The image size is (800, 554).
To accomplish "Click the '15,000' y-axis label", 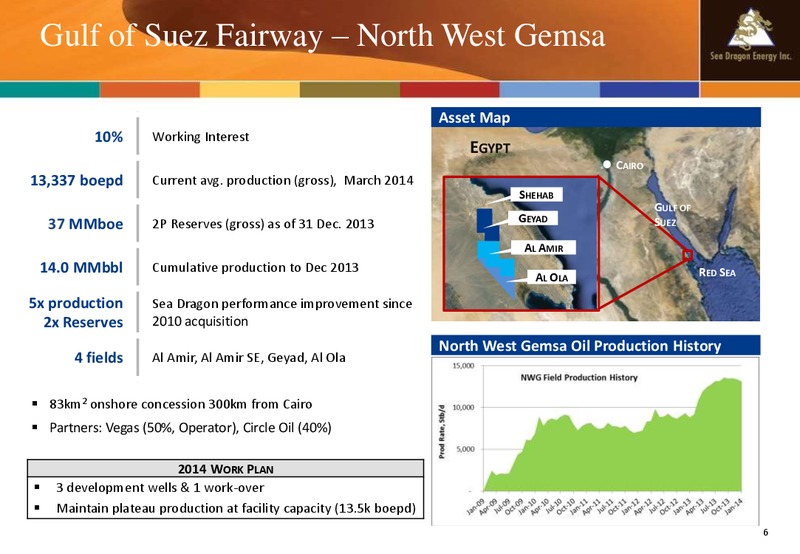I will 463,366.
